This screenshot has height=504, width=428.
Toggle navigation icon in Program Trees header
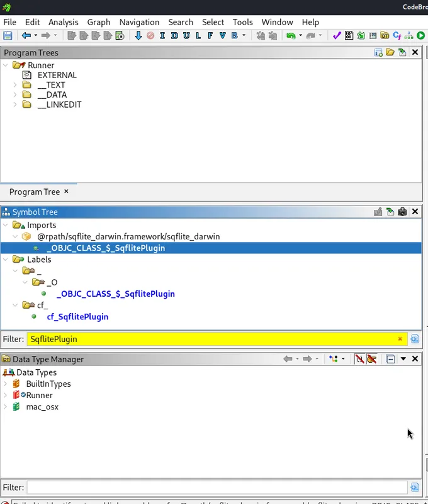pyautogui.click(x=402, y=52)
